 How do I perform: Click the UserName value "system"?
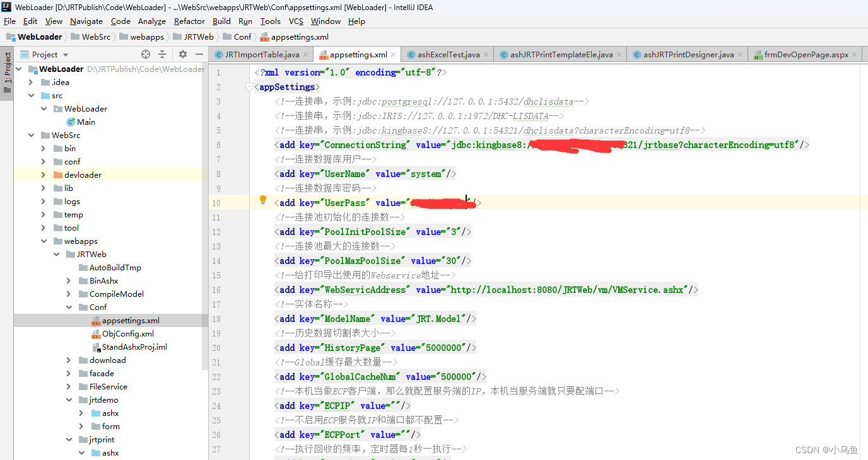coord(426,174)
